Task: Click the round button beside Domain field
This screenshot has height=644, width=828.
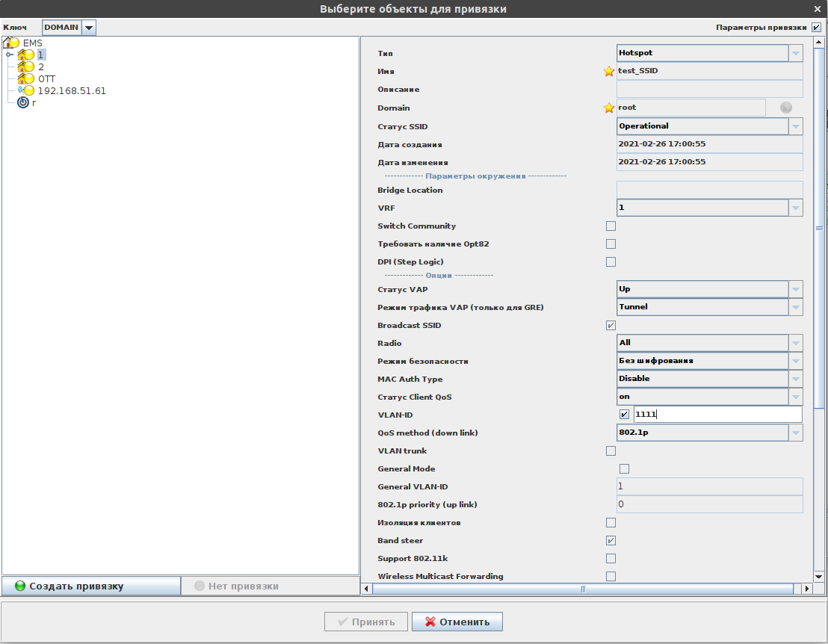Action: (x=785, y=108)
